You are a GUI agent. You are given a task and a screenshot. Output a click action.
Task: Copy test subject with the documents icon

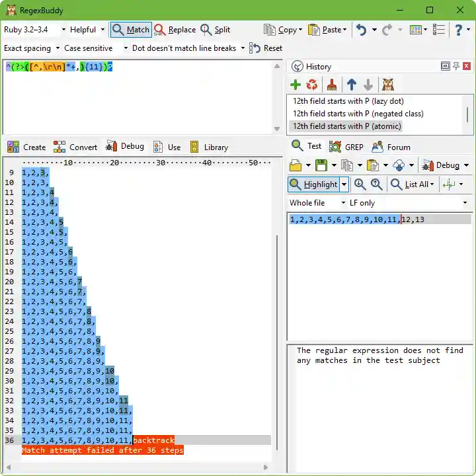pyautogui.click(x=347, y=165)
